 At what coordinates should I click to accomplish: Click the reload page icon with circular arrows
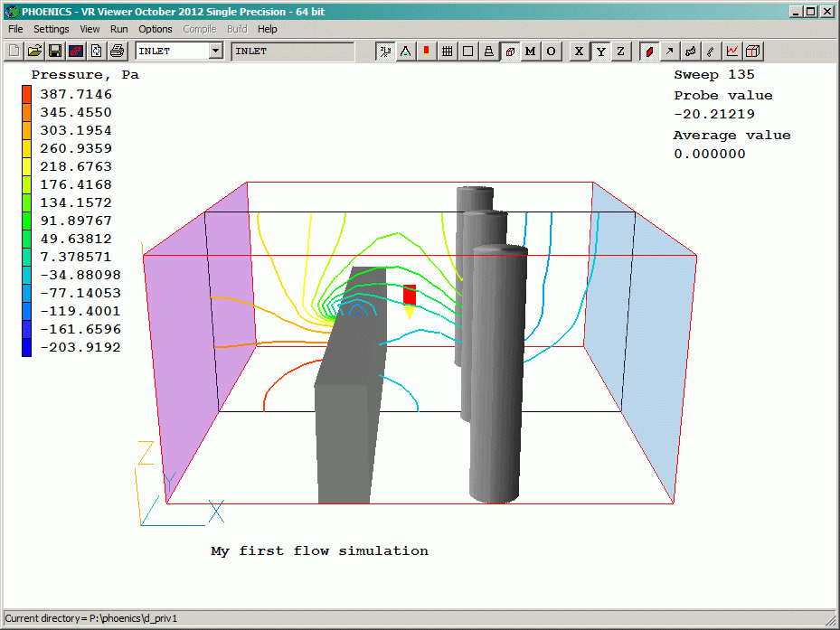(x=96, y=52)
